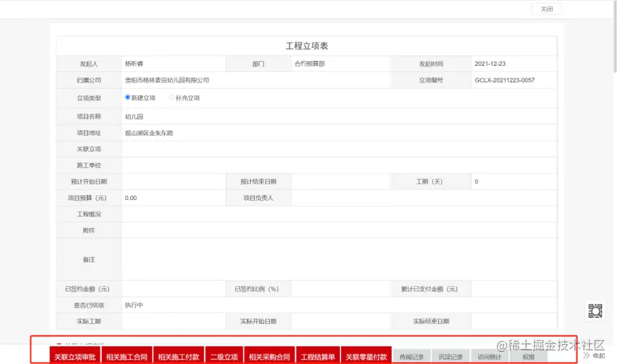Viewport: 617px width, 364px height.
Task: Open the 相关施工付款 tab
Action: coord(178,357)
